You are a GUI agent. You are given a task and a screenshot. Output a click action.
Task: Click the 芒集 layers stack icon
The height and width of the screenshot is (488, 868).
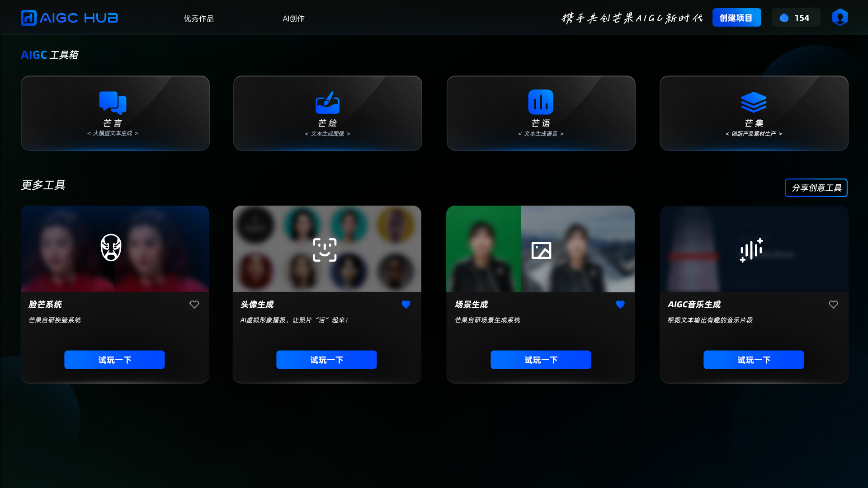[x=754, y=103]
